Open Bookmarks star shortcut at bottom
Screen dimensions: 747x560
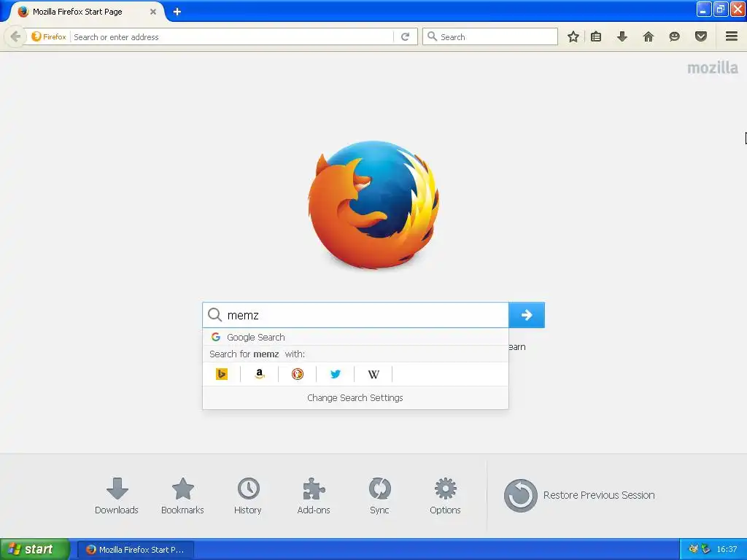point(182,496)
